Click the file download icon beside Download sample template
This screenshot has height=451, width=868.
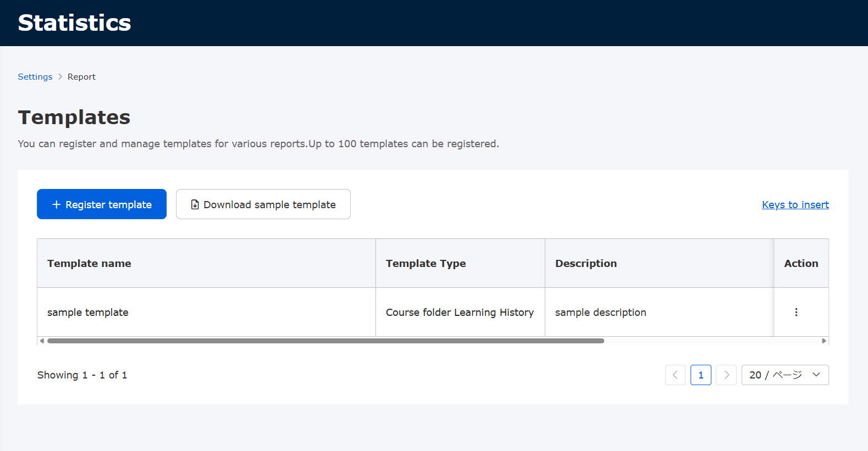coord(195,204)
